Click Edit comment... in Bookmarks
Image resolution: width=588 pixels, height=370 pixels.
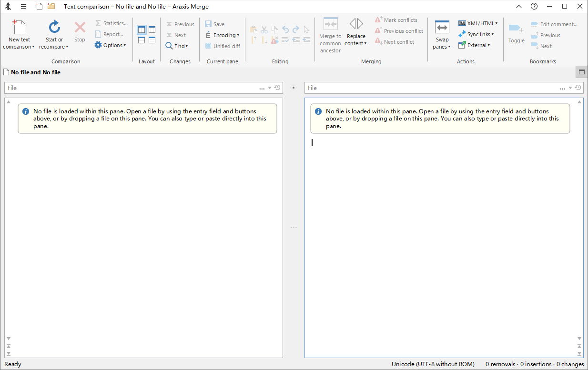(554, 24)
